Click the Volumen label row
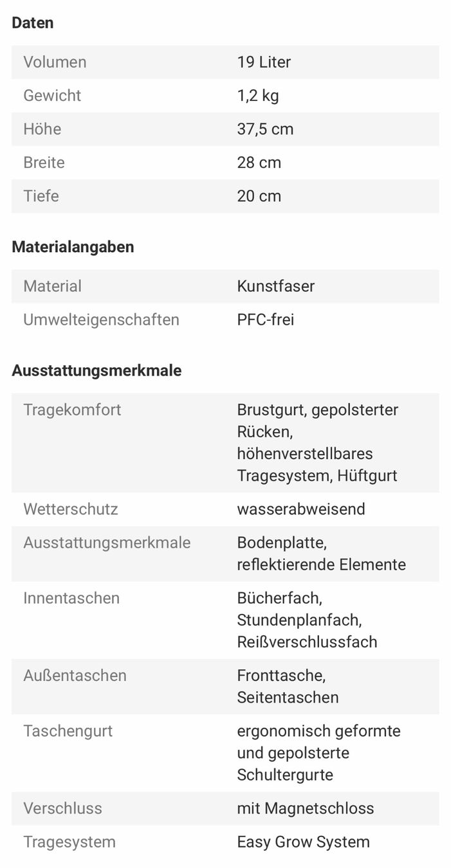This screenshot has height=868, width=451. (225, 62)
